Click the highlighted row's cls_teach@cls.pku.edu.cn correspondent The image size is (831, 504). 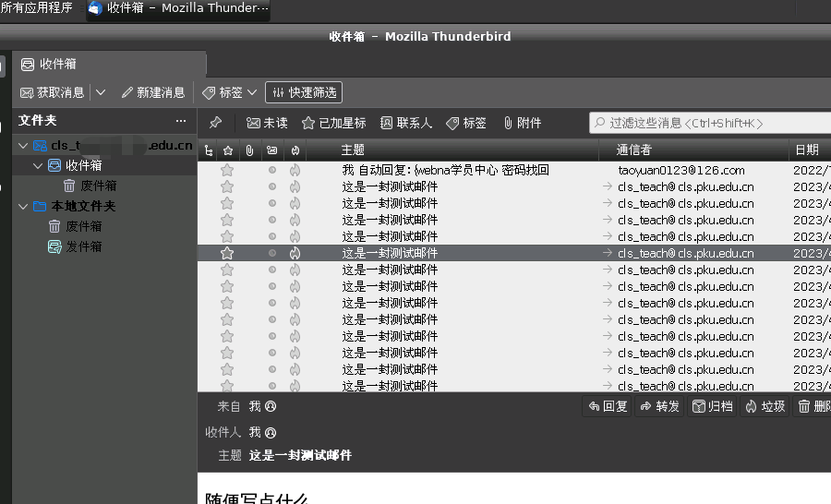click(x=686, y=253)
